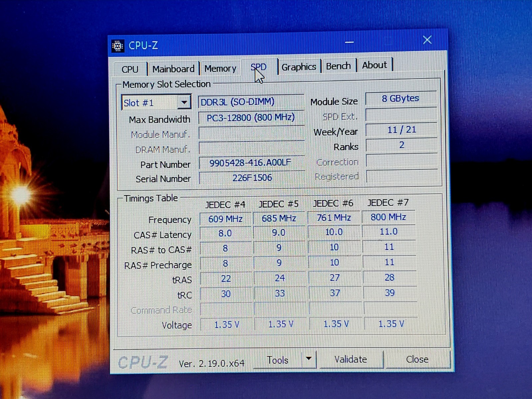Click the 609 MHz frequency cell
This screenshot has width=532, height=399.
pos(225,219)
